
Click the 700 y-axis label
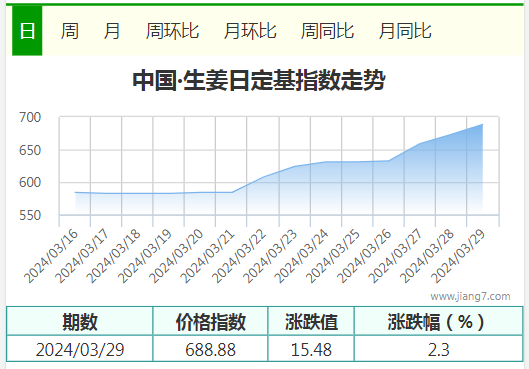coord(30,117)
